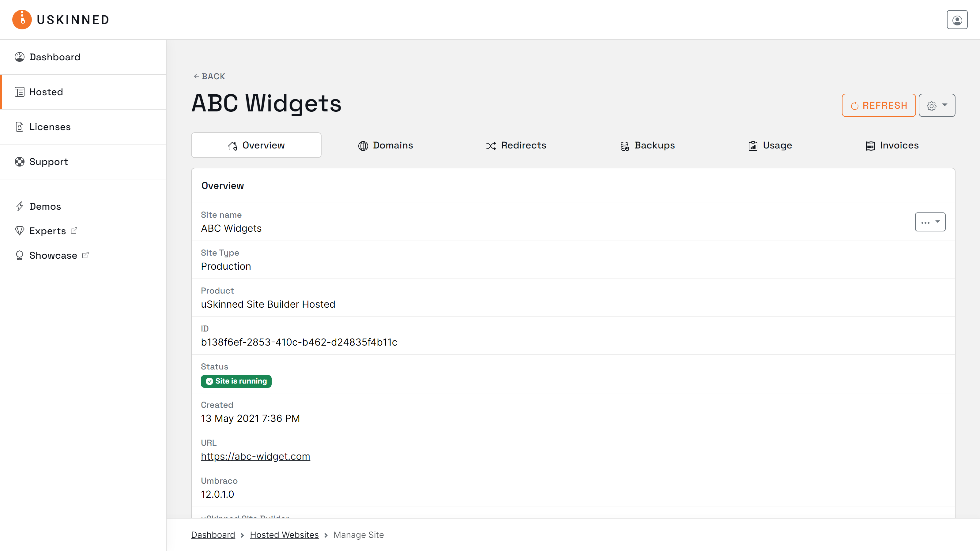The width and height of the screenshot is (980, 551).
Task: Open the Site name actions menu
Action: pos(930,222)
